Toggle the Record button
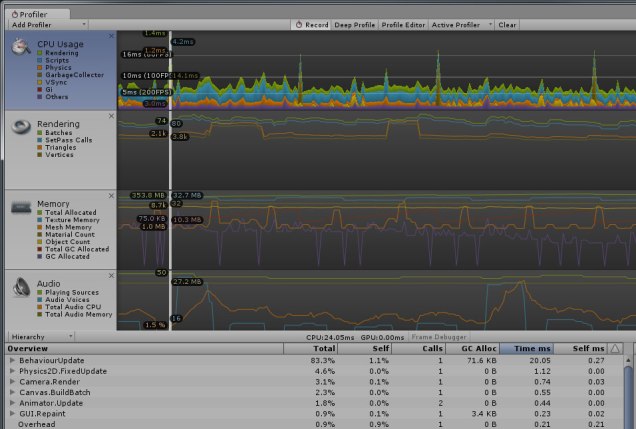This screenshot has height=429, width=636. tap(311, 24)
